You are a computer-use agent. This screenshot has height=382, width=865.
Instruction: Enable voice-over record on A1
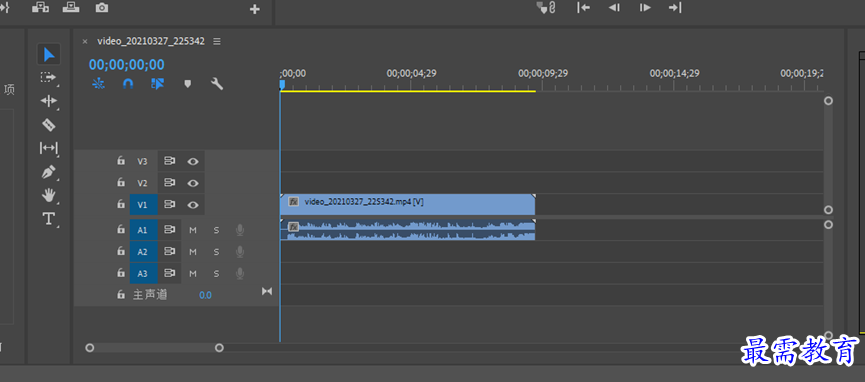(x=240, y=230)
